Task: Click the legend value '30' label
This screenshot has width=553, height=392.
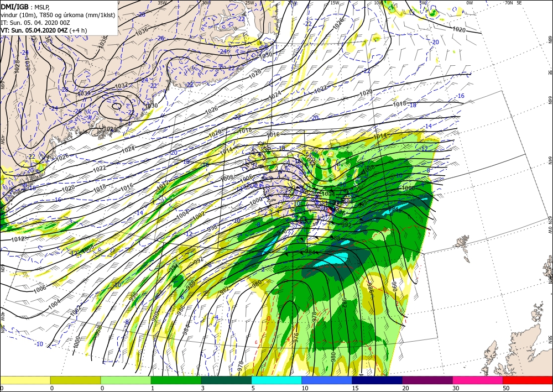Action: tap(456, 388)
